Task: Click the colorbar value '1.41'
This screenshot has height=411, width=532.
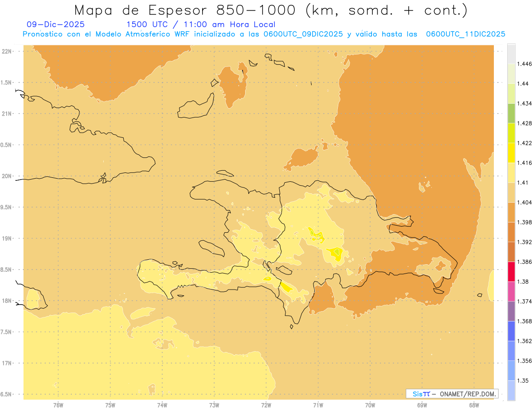Action: coord(523,183)
